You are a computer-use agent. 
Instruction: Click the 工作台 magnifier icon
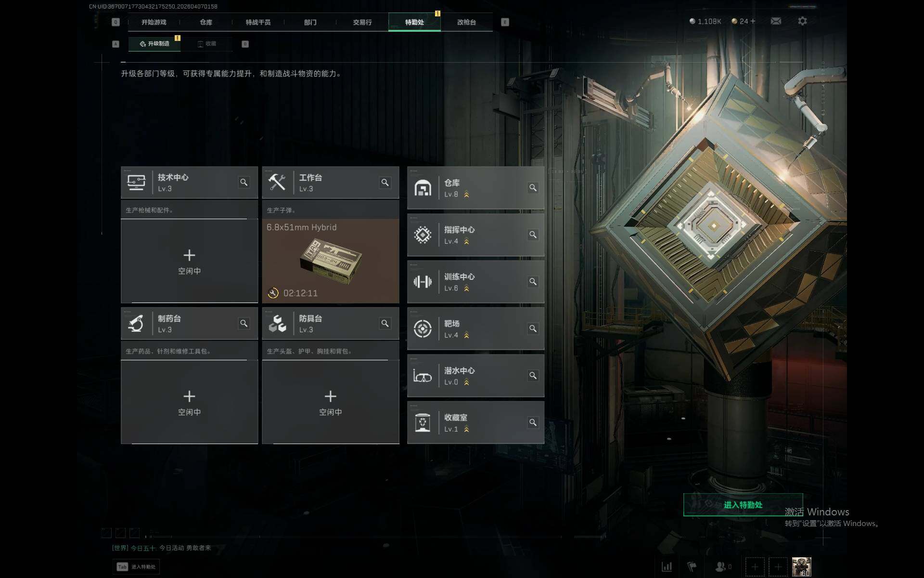pos(385,182)
